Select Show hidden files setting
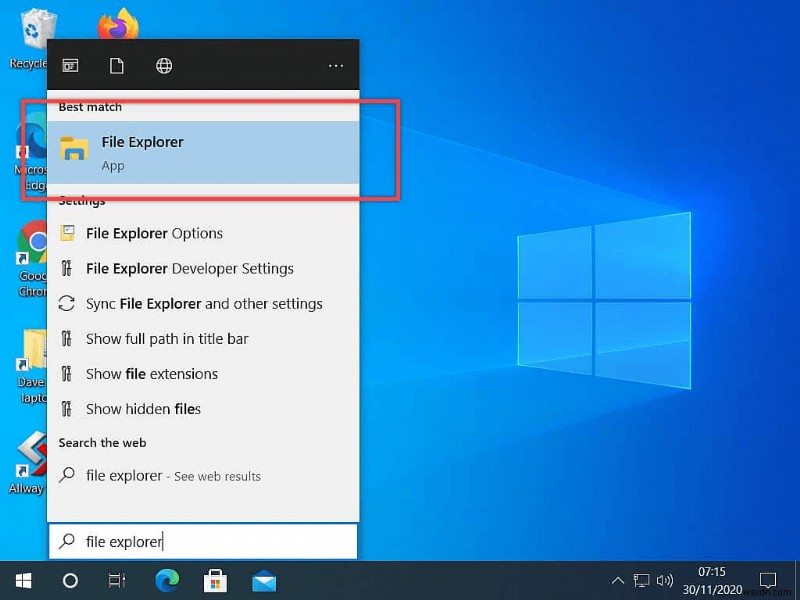Screen dimensions: 800x600 click(x=143, y=408)
